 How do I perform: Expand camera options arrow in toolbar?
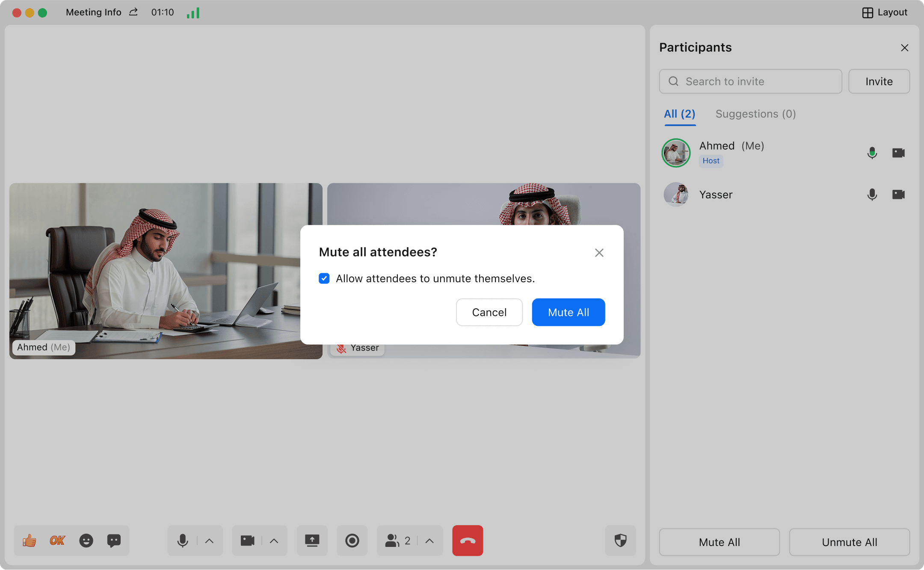[x=274, y=541]
